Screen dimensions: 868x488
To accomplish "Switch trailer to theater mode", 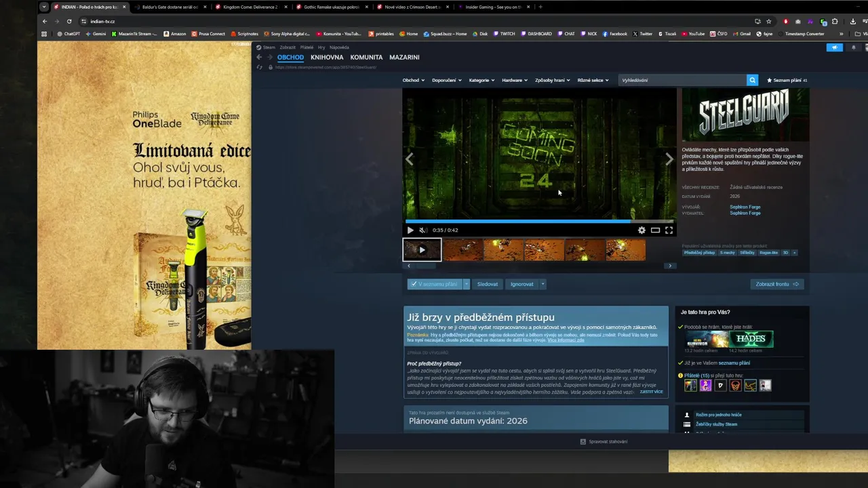I will pyautogui.click(x=655, y=230).
